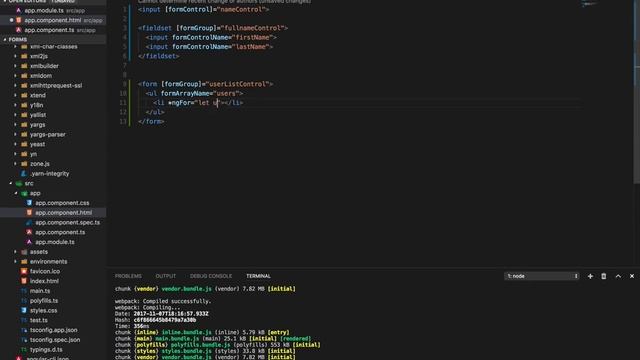Click the formControlName="lastName" code line
The image size is (640, 360).
pyautogui.click(x=209, y=47)
